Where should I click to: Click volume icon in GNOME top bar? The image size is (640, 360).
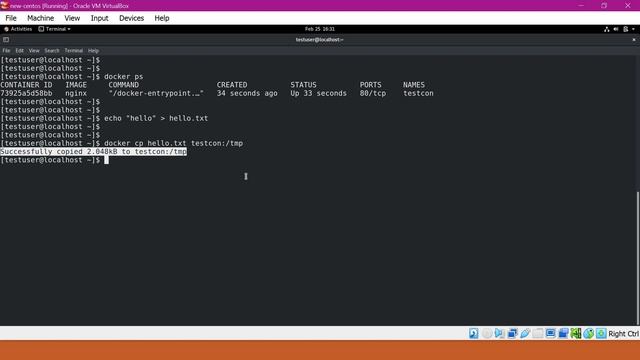point(616,29)
